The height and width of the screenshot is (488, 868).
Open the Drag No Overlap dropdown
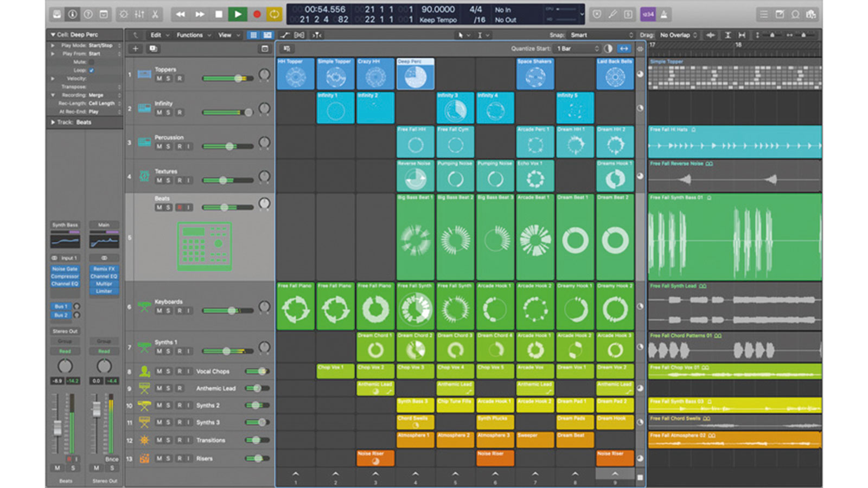(678, 35)
